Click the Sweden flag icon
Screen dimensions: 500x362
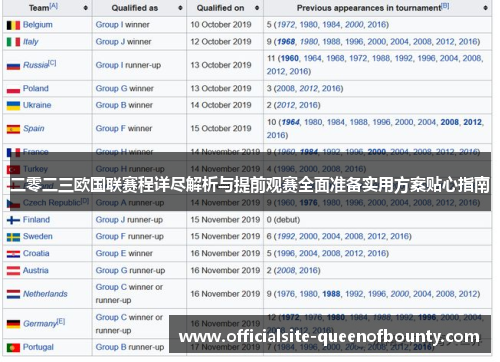click(13, 237)
